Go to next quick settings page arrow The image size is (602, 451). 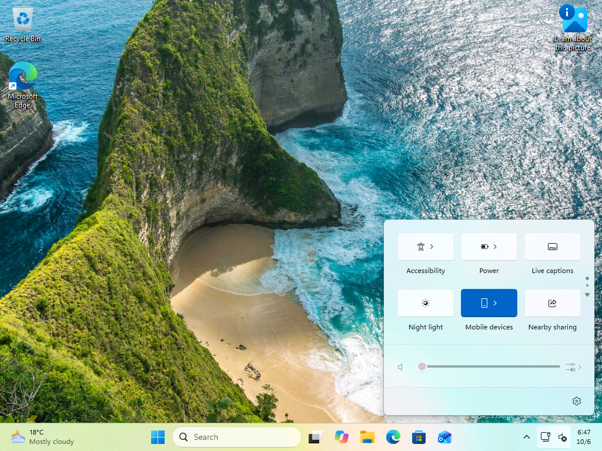click(x=587, y=295)
